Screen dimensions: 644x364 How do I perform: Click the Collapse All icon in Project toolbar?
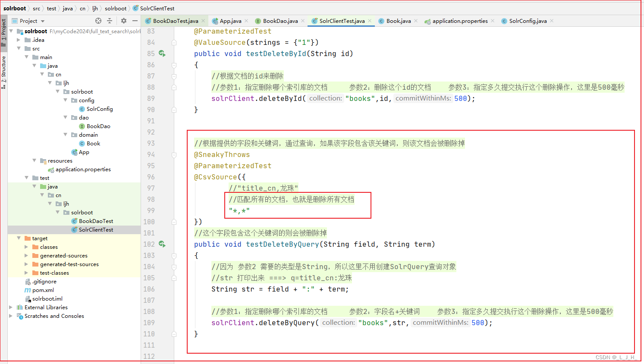[x=110, y=20]
